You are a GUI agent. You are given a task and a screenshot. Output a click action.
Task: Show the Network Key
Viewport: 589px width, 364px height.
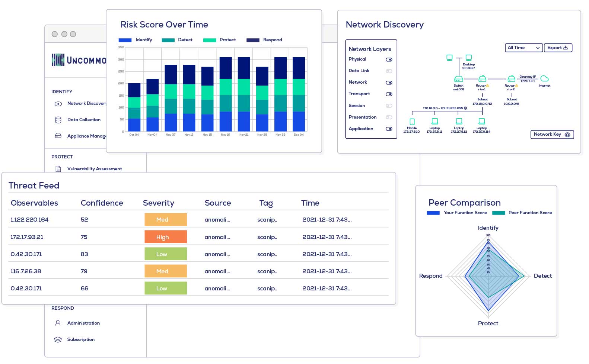click(x=552, y=135)
